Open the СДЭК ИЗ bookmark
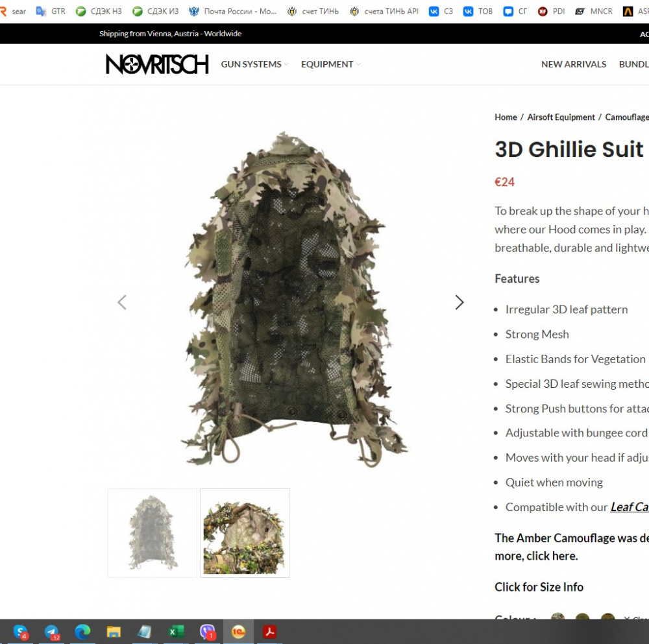Screen dimensions: 649x644 156,11
